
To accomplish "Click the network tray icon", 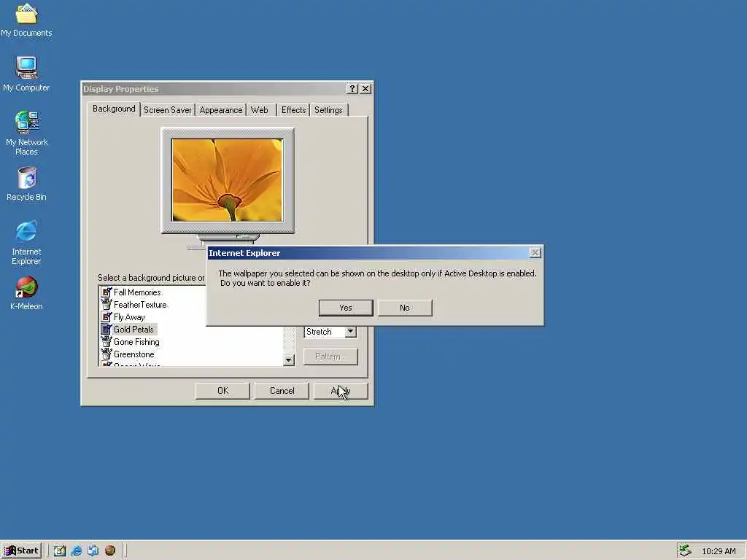I will pyautogui.click(x=685, y=551).
